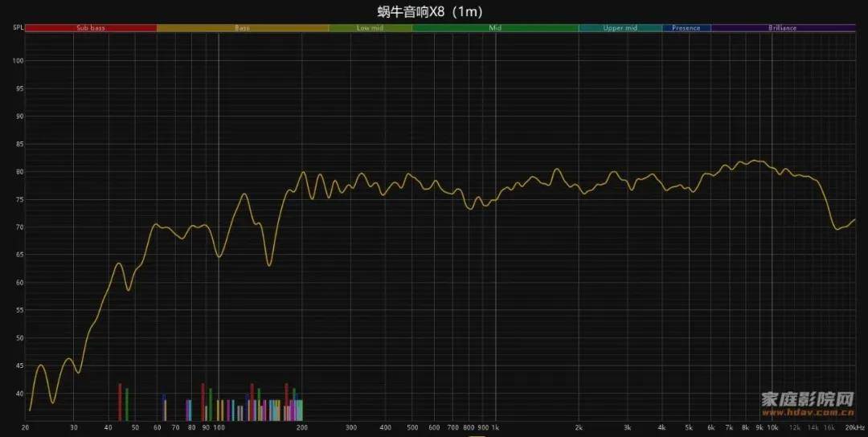Click the 20kHz label on frequency axis
This screenshot has height=437, width=868.
point(855,428)
